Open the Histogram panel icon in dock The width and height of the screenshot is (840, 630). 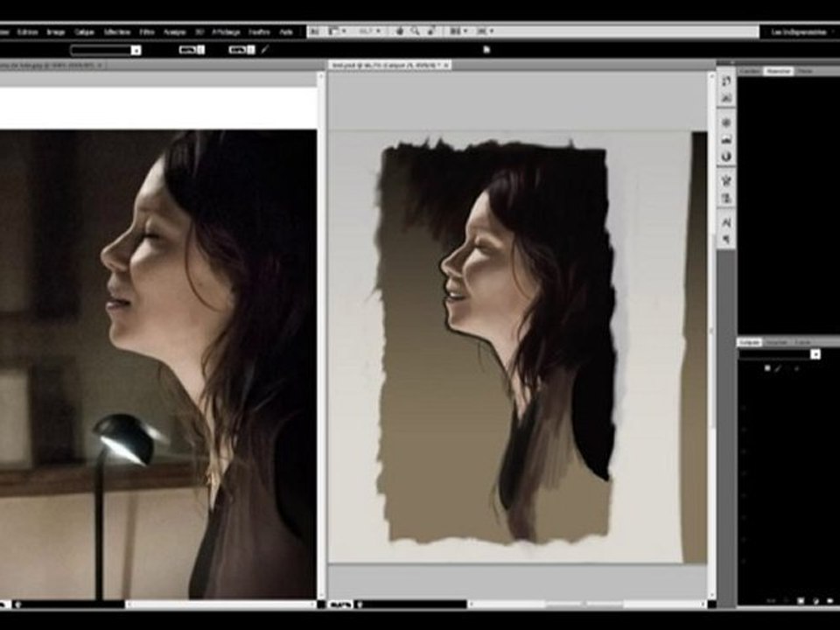[x=726, y=140]
